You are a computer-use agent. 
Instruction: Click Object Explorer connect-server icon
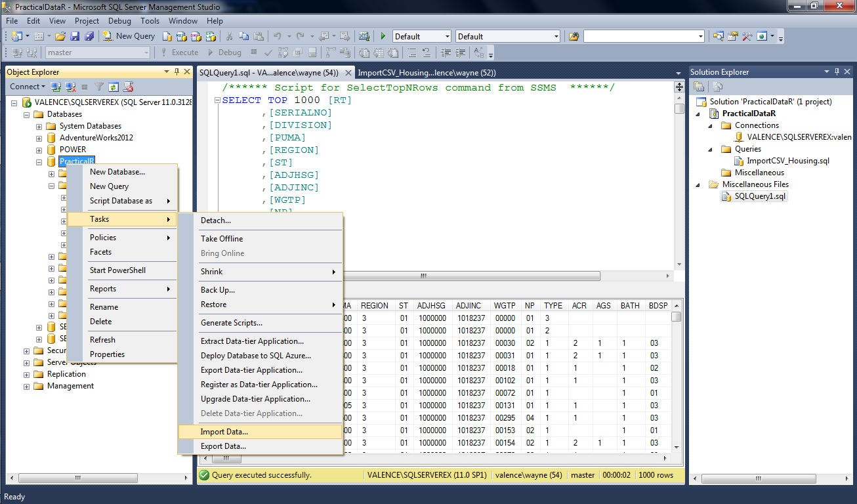coord(56,87)
